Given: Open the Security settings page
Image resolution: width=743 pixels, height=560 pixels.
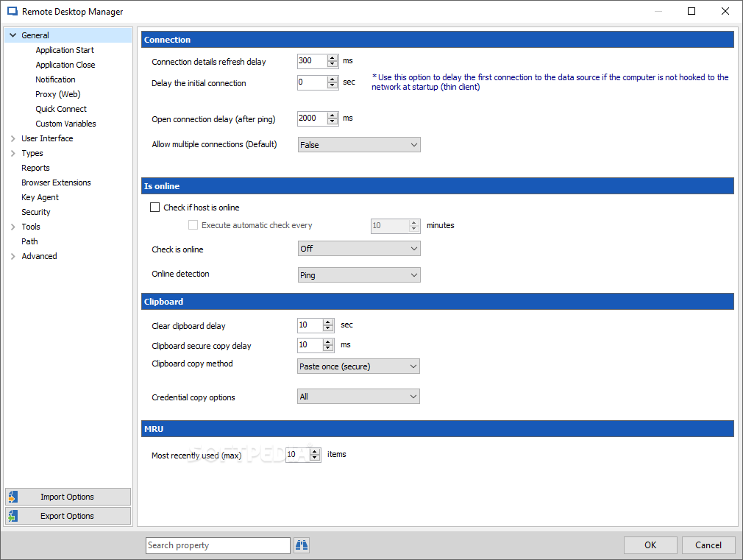Looking at the screenshot, I should pyautogui.click(x=35, y=212).
